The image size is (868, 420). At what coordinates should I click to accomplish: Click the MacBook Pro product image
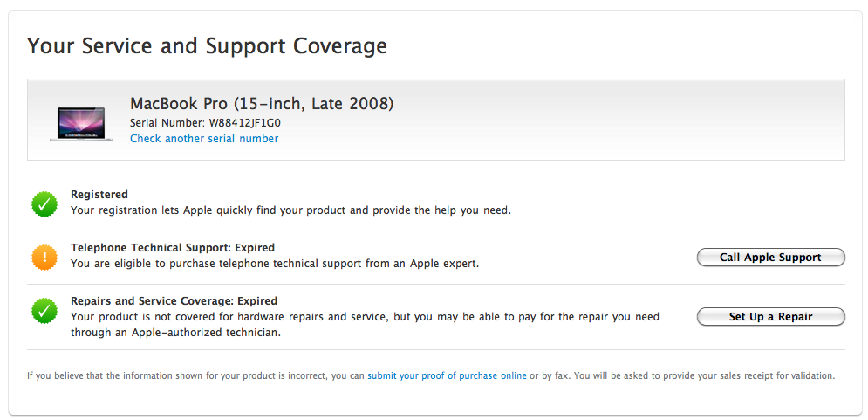[81, 124]
